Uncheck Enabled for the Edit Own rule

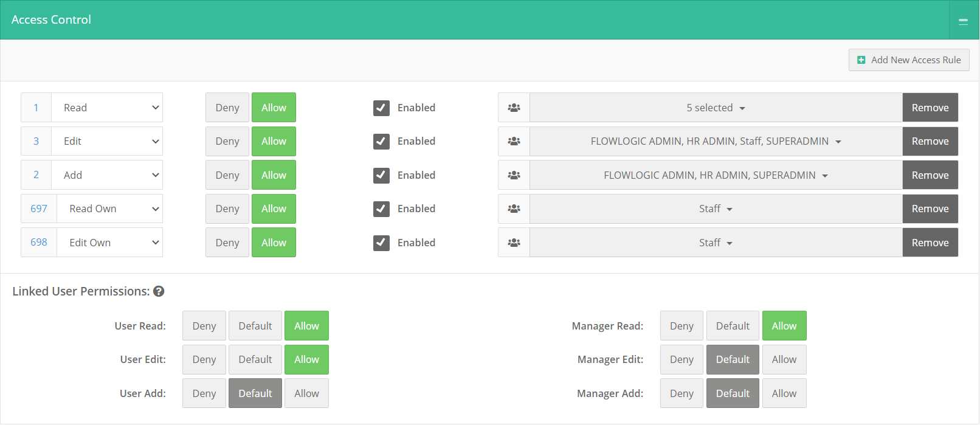[381, 243]
